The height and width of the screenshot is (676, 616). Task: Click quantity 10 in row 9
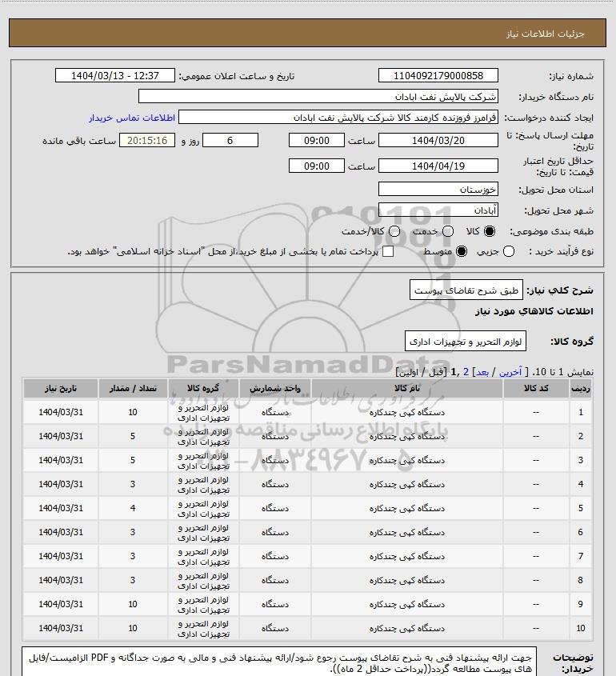133,605
